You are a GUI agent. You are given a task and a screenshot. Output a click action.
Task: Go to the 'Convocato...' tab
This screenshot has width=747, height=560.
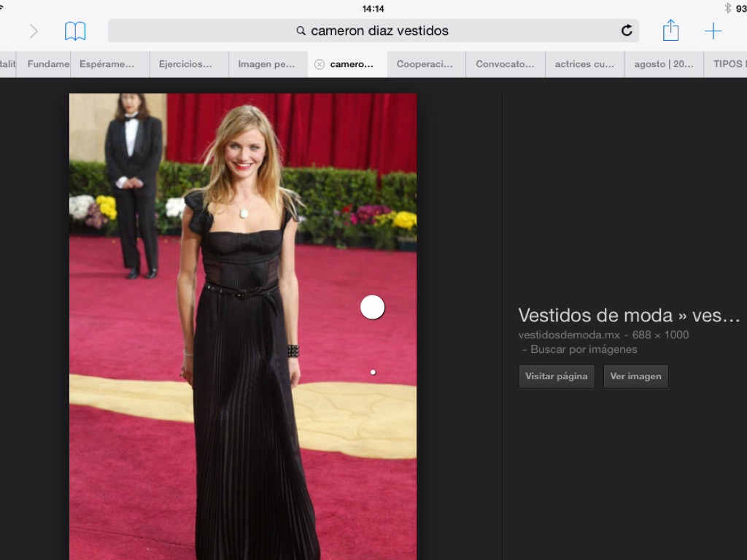[505, 64]
